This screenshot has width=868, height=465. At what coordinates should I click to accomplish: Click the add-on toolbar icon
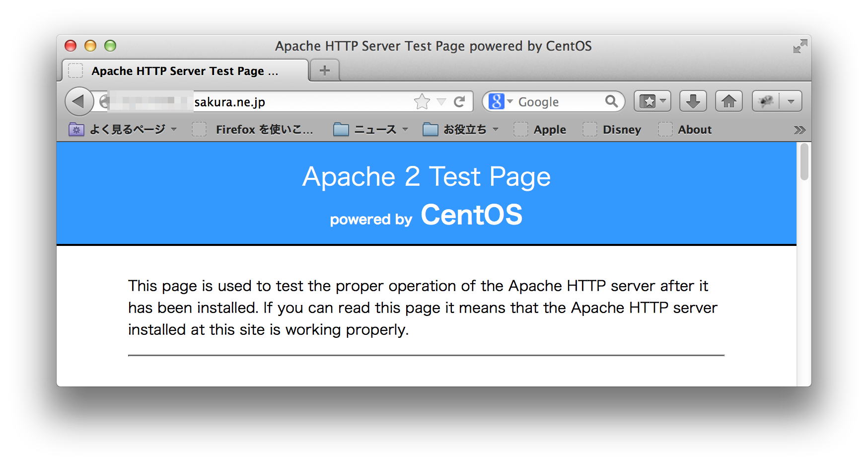pos(766,101)
